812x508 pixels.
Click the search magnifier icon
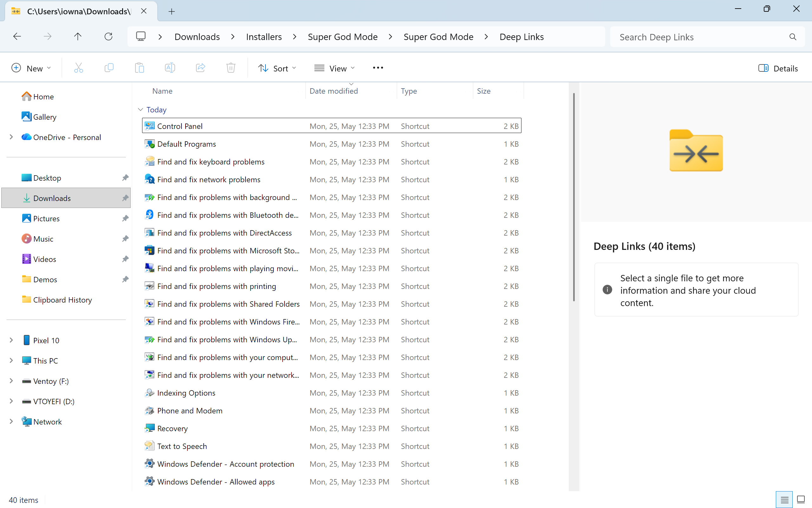(x=793, y=37)
